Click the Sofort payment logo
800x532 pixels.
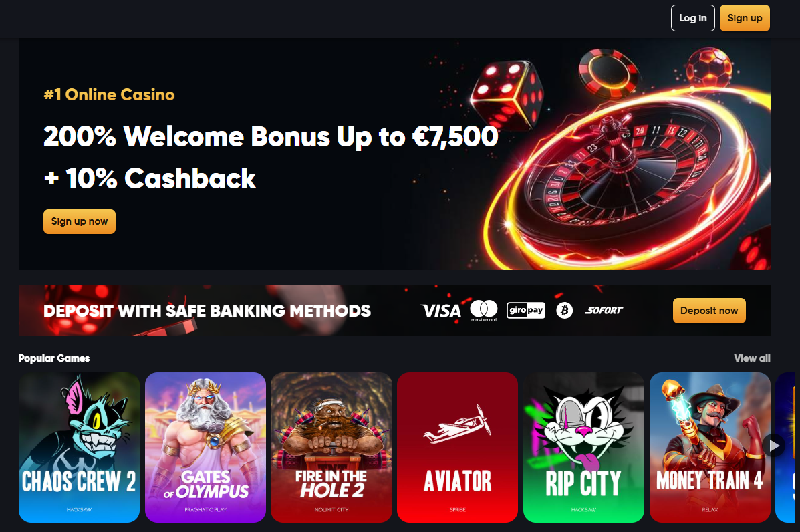tap(604, 310)
